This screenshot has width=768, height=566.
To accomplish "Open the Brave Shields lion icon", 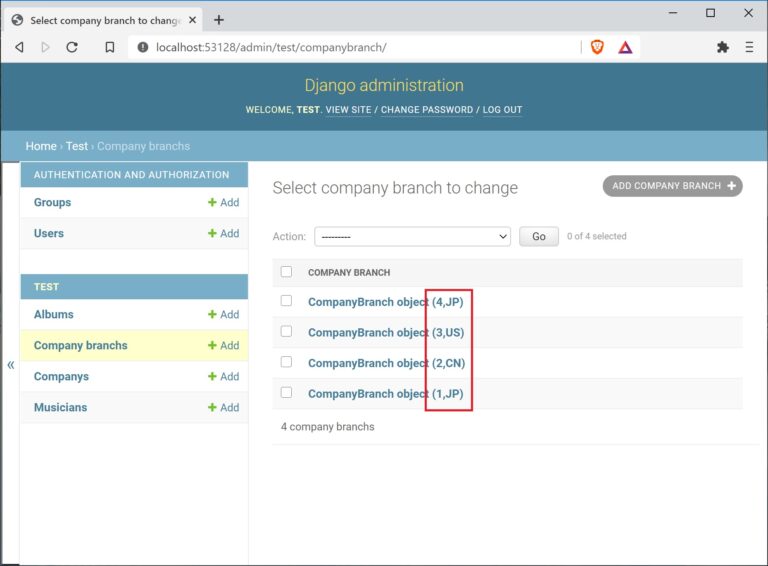I will pos(597,47).
